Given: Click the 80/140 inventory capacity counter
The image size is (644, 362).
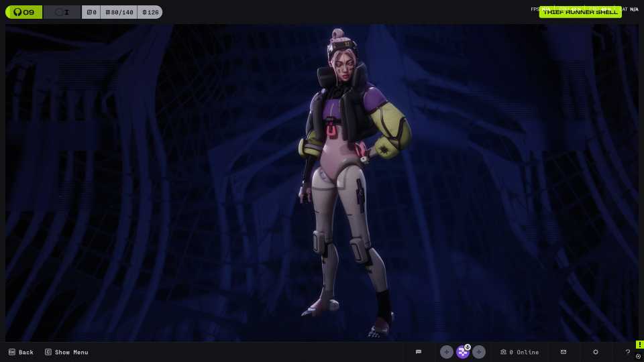Looking at the screenshot, I should [119, 12].
